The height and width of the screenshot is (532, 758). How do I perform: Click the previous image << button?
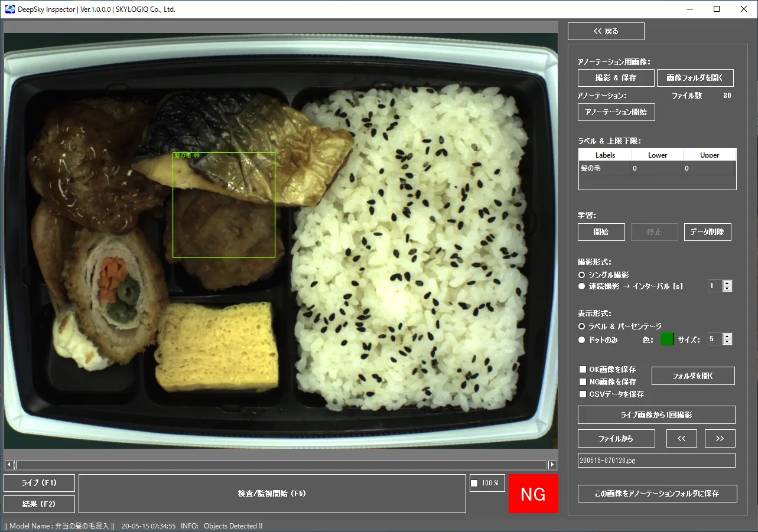[682, 439]
